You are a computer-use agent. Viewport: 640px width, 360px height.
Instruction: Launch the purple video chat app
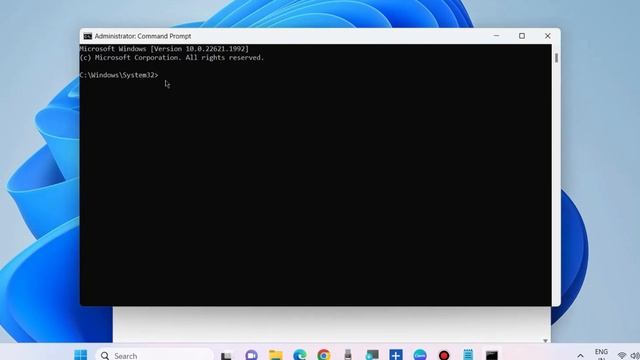(x=251, y=355)
